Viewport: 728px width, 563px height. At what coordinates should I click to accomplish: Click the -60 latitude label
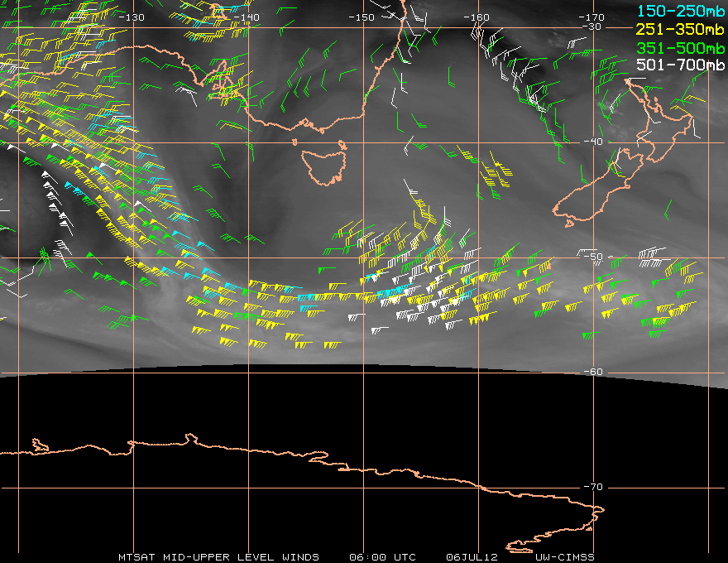click(593, 372)
